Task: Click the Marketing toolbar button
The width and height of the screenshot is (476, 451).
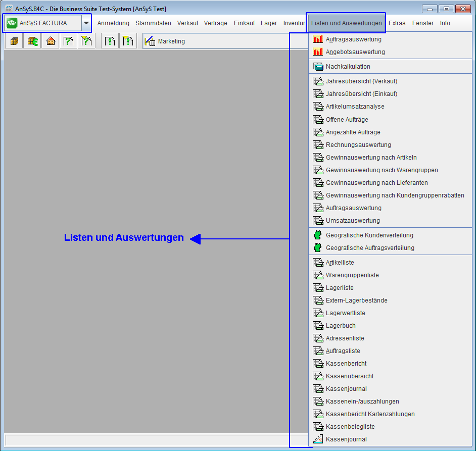Action: (165, 41)
